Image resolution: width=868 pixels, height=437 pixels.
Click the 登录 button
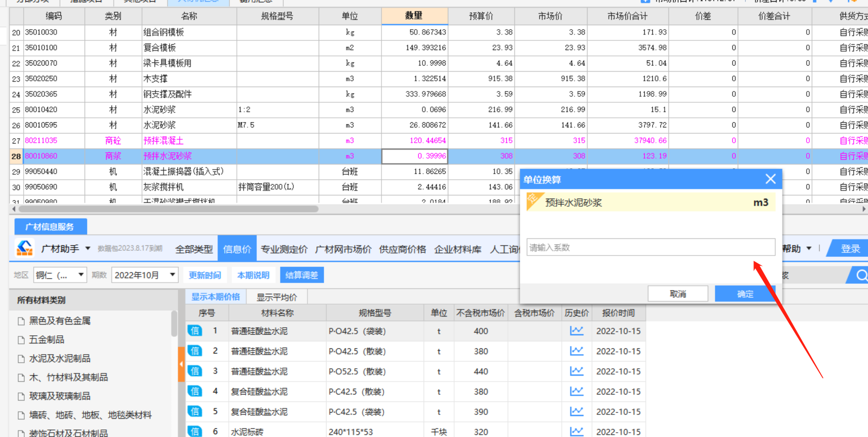pyautogui.click(x=850, y=249)
